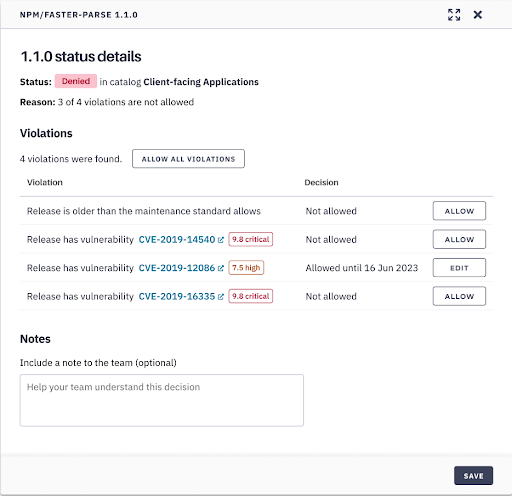Click the 9.8 critical badge for CVE-2019-14540

click(x=251, y=239)
